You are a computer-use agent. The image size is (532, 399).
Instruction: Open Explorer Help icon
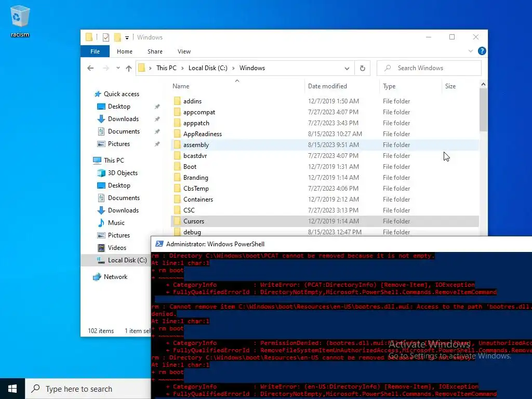point(482,51)
